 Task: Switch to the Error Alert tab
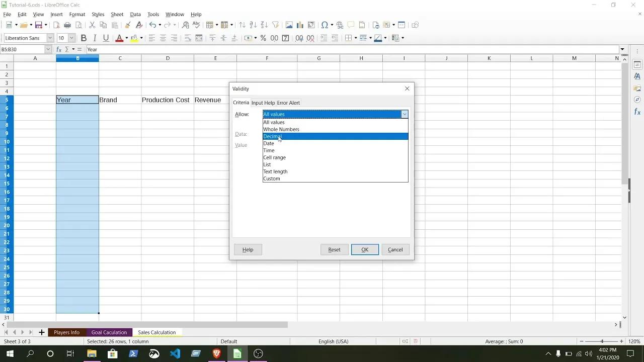tap(288, 103)
